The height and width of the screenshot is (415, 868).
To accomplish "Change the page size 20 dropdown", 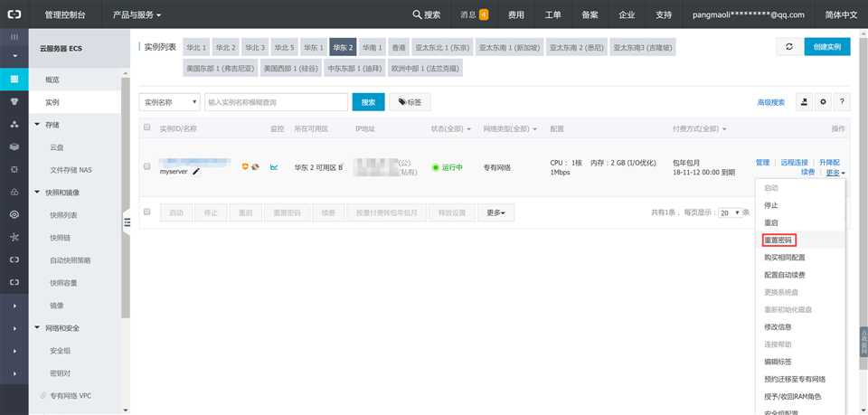I will click(x=731, y=212).
